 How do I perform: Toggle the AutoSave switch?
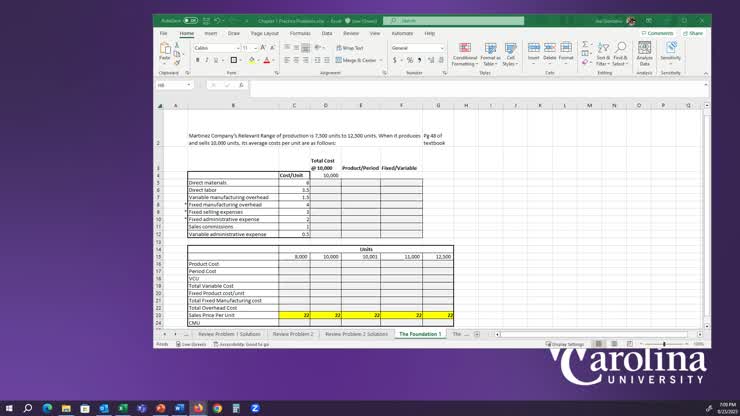click(x=189, y=20)
